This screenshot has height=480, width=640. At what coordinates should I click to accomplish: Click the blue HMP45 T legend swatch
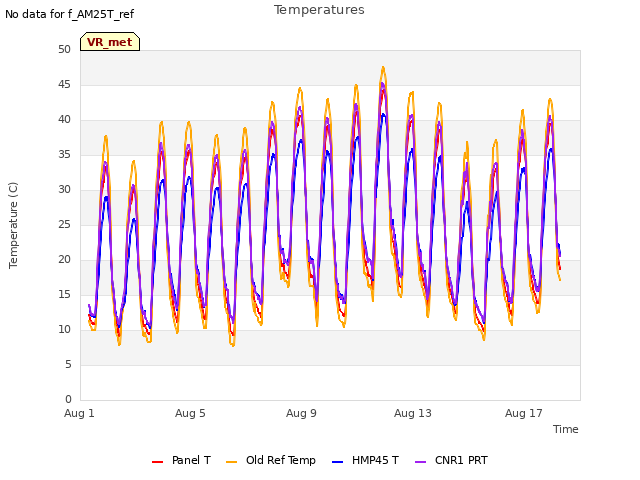tap(338, 462)
